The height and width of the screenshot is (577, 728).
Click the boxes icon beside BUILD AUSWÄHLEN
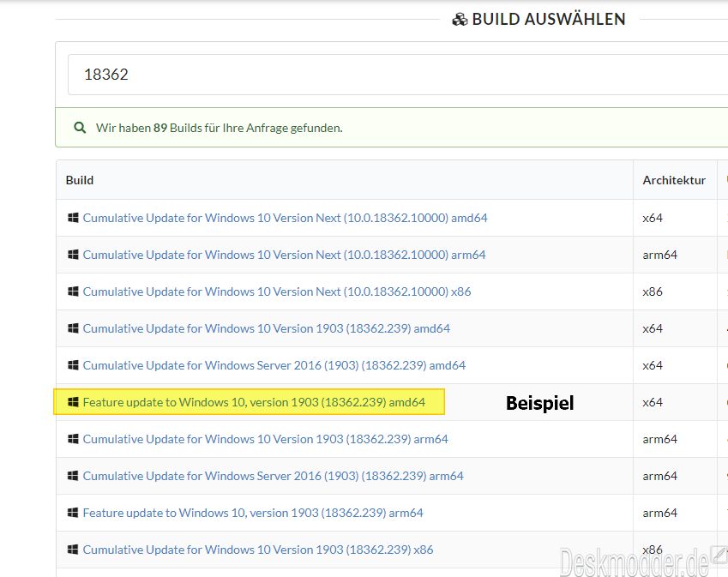pos(460,20)
